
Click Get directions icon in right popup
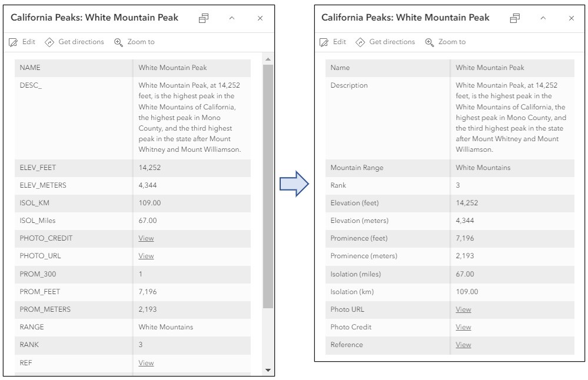pos(360,42)
